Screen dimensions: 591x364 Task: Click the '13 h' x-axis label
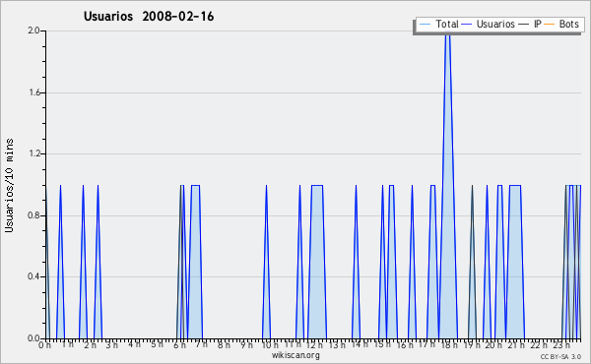point(337,345)
